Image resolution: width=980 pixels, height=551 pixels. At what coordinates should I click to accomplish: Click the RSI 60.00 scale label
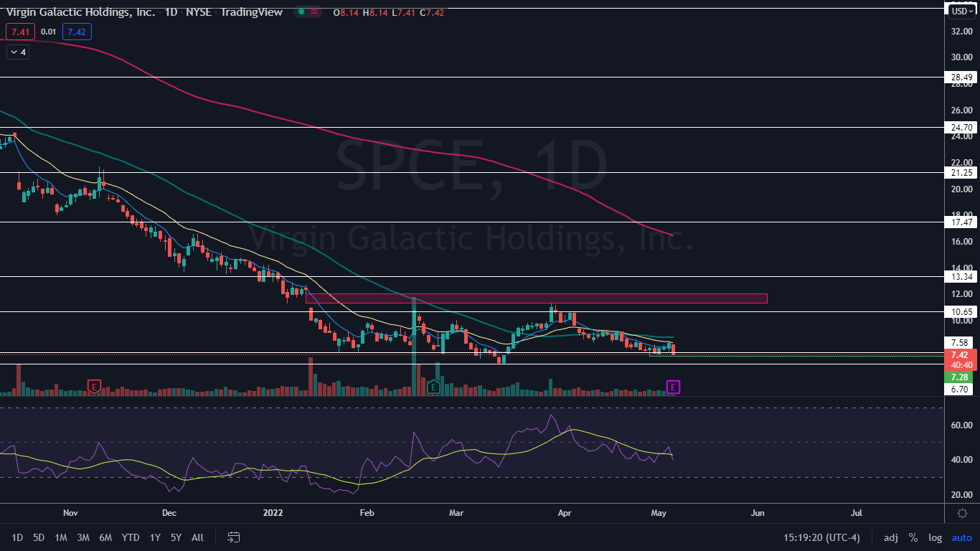click(x=961, y=425)
